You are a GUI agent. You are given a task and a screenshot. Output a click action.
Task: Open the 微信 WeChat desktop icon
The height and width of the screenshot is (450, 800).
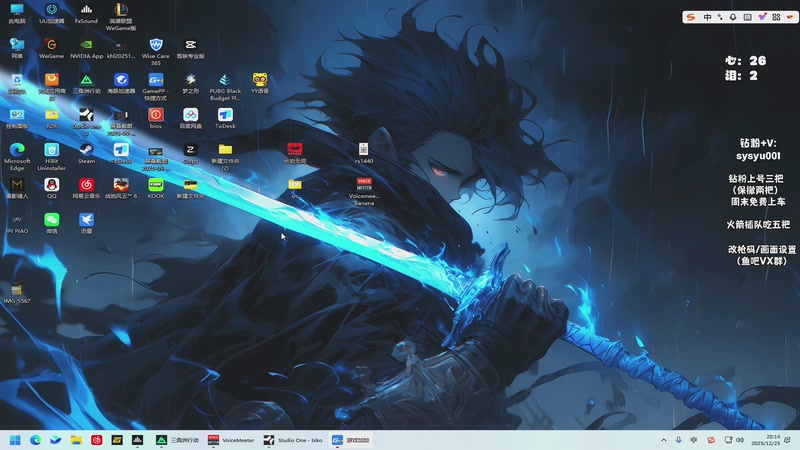click(x=52, y=223)
